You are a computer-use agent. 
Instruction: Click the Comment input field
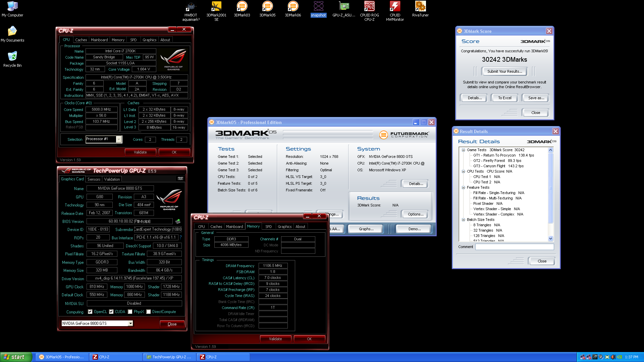[x=515, y=247]
